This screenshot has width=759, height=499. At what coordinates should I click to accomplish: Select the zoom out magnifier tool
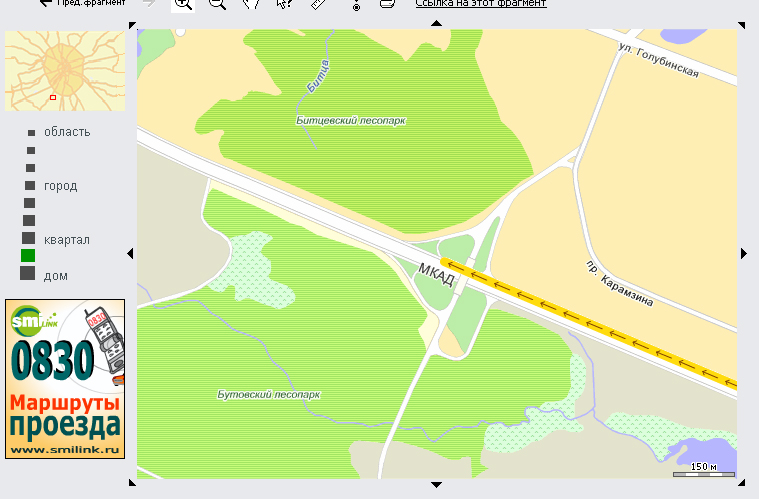(x=217, y=4)
